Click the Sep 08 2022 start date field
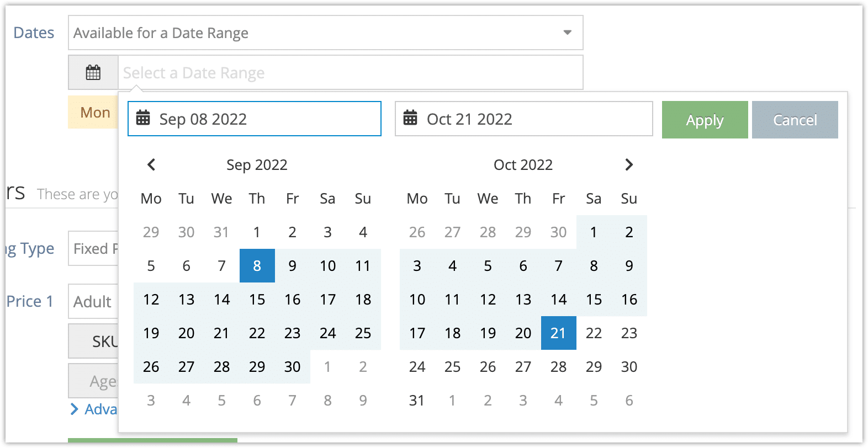The image size is (868, 448). coord(255,119)
